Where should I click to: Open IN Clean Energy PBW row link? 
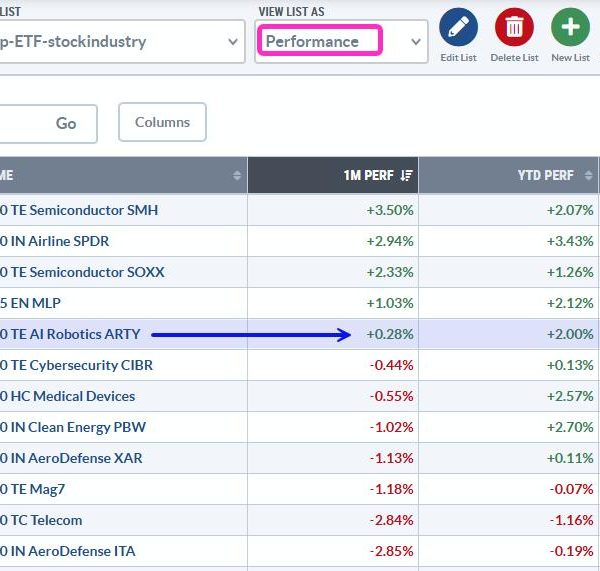pos(73,427)
